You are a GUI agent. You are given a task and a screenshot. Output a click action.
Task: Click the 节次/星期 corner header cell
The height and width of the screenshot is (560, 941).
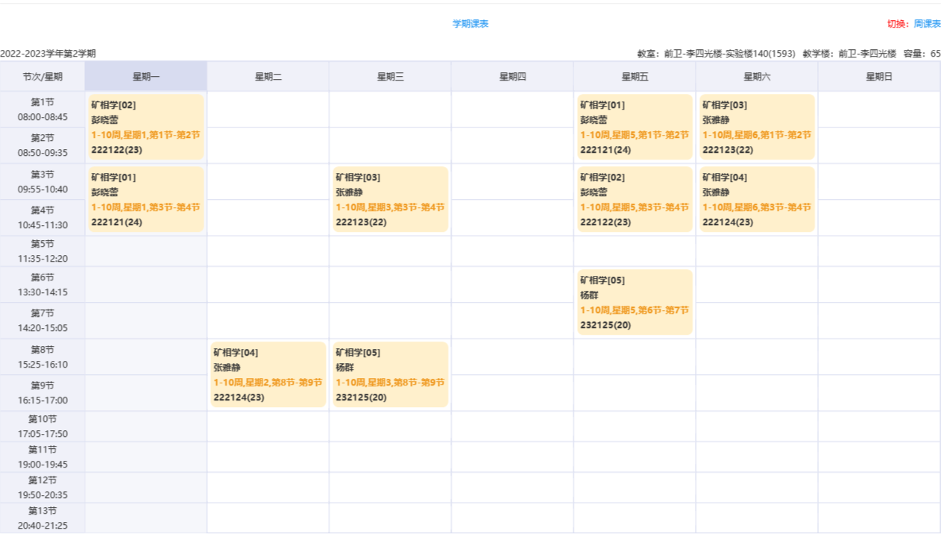pyautogui.click(x=43, y=77)
